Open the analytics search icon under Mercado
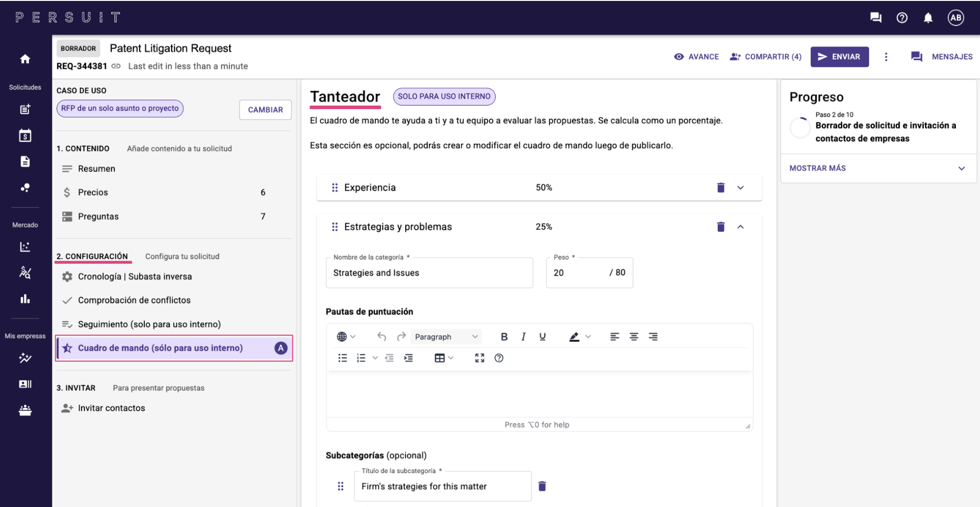The image size is (980, 507). pos(25,272)
